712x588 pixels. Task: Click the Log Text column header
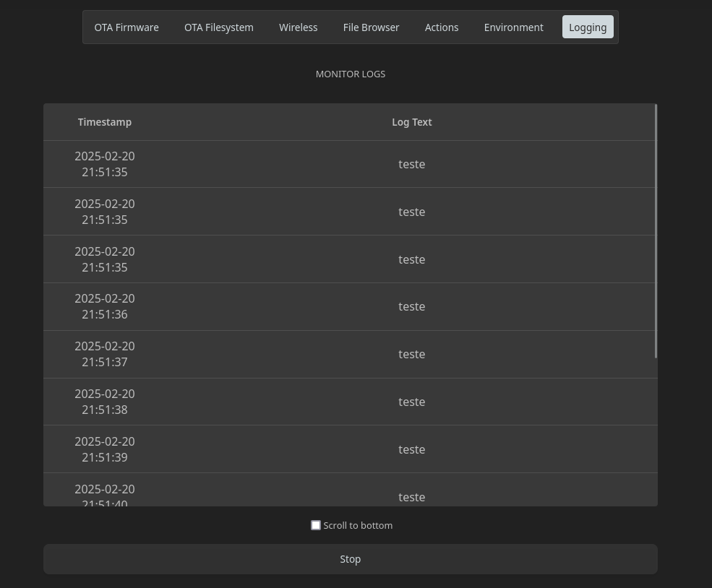coord(411,122)
